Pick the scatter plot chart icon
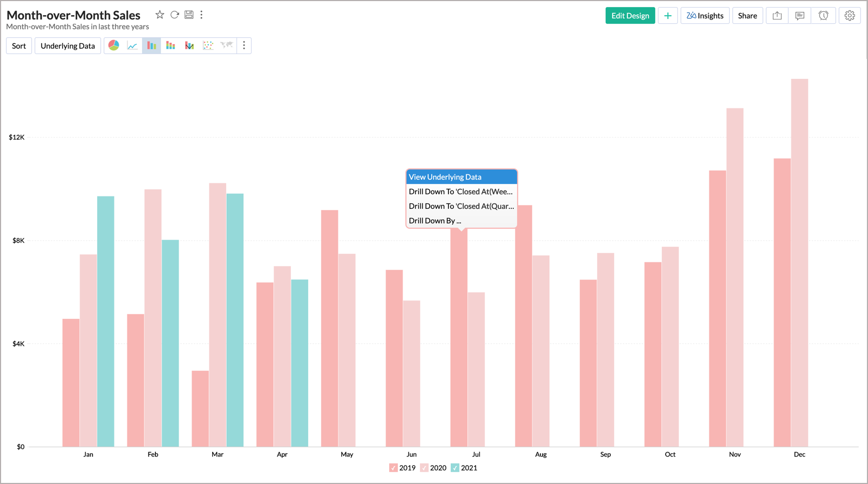The height and width of the screenshot is (484, 868). pyautogui.click(x=208, y=46)
